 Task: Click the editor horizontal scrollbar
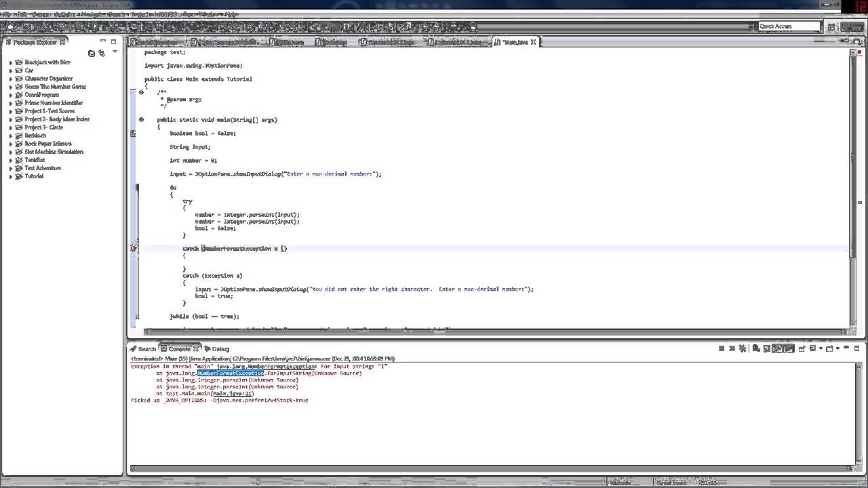click(x=496, y=331)
